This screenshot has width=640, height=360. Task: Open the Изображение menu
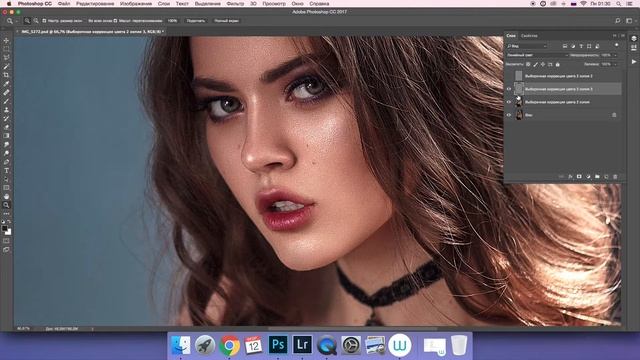[x=136, y=4]
